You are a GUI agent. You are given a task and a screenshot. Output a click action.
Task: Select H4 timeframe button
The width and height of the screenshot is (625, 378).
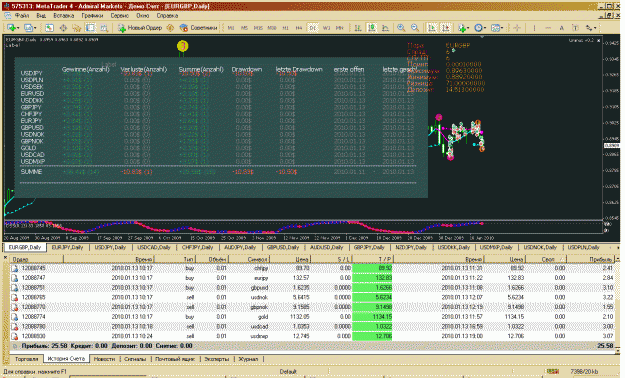[299, 28]
